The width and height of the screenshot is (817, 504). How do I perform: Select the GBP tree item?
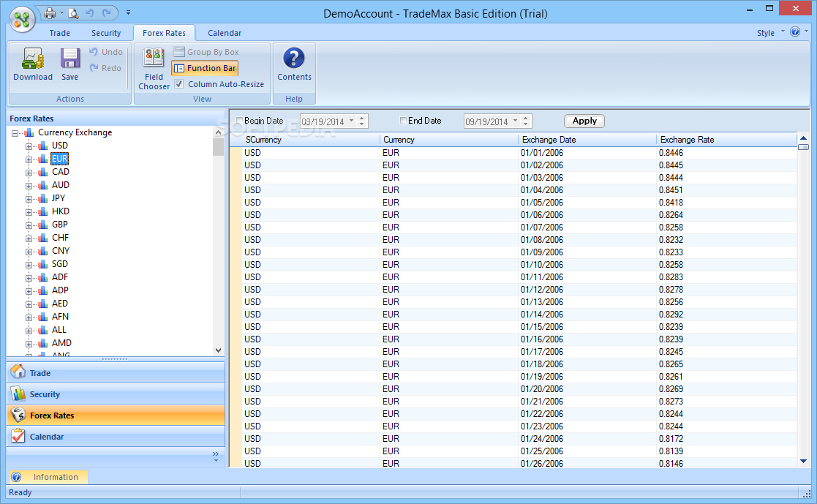click(x=59, y=224)
